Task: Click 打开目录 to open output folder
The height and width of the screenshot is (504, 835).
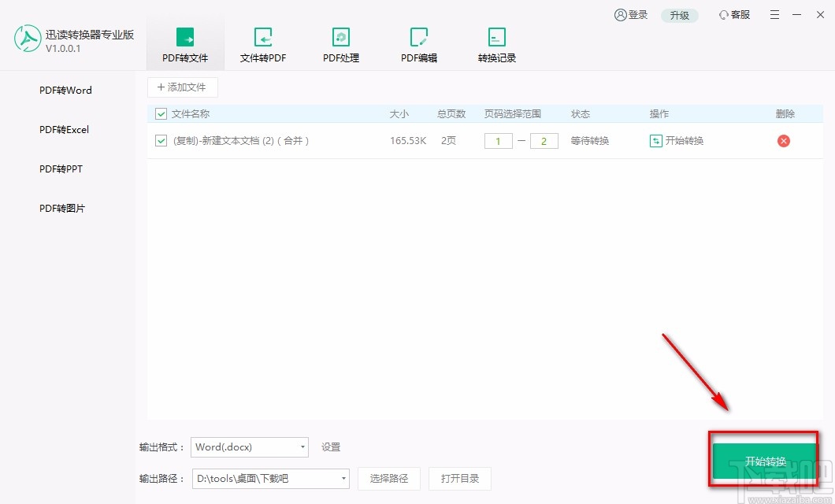Action: pyautogui.click(x=460, y=478)
